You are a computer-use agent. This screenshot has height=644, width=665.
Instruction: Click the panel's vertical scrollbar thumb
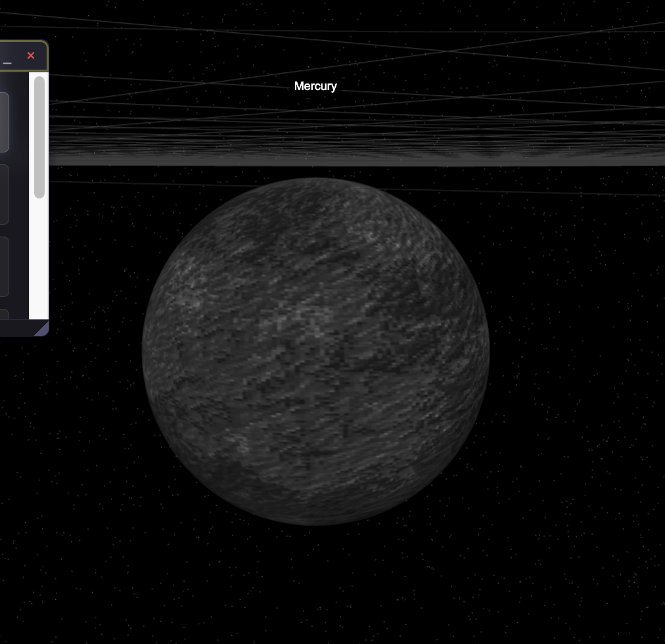[39, 137]
